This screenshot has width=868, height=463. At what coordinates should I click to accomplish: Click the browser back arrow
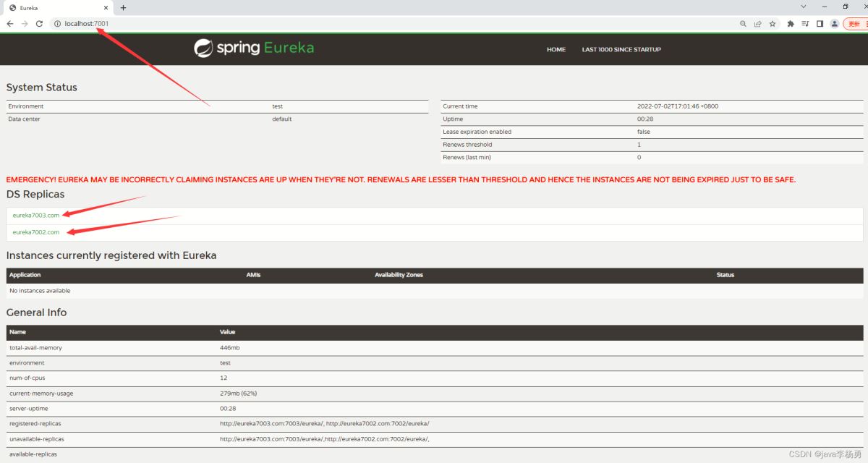pyautogui.click(x=10, y=24)
